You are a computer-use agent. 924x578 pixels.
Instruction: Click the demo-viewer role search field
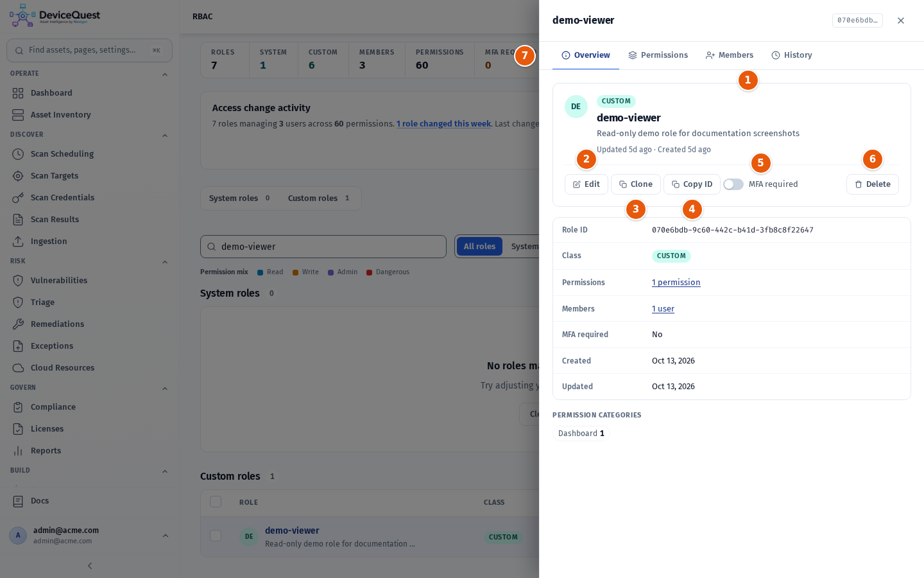[323, 247]
